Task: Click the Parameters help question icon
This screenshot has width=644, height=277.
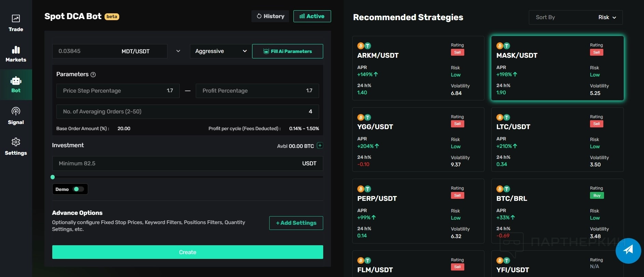Action: point(93,74)
